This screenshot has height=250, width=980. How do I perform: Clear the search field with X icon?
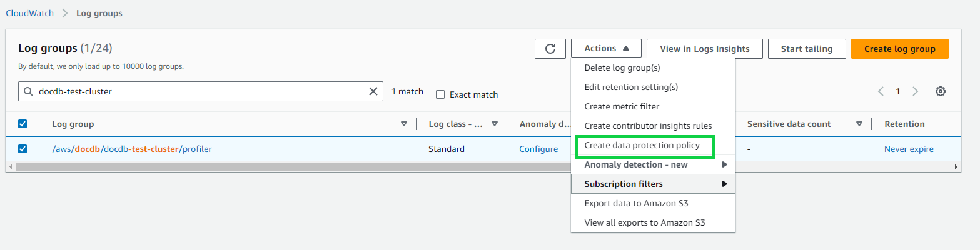[373, 91]
